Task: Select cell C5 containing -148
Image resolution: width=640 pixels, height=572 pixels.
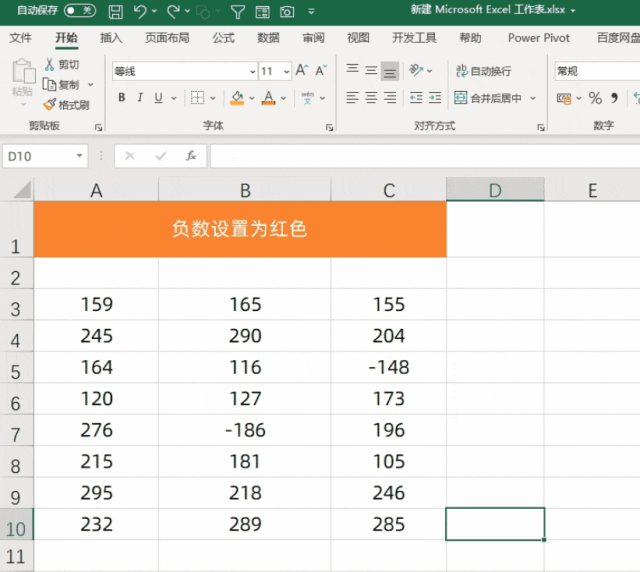Action: coord(388,367)
